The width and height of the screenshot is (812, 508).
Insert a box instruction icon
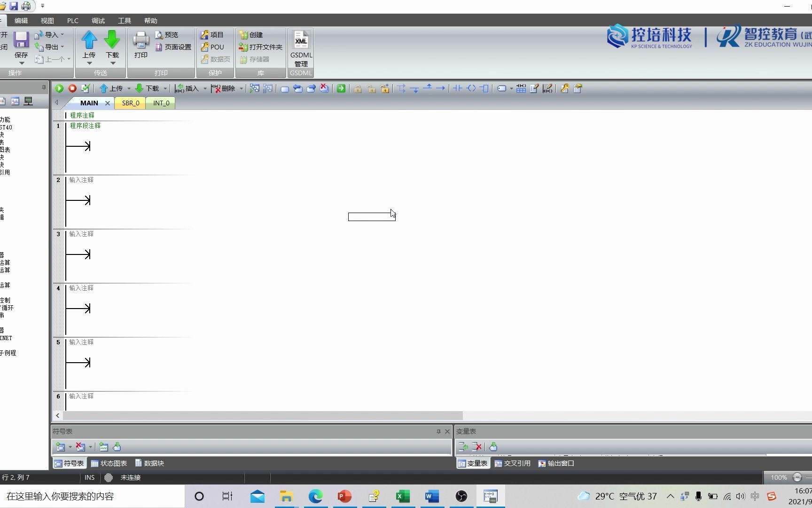click(484, 88)
